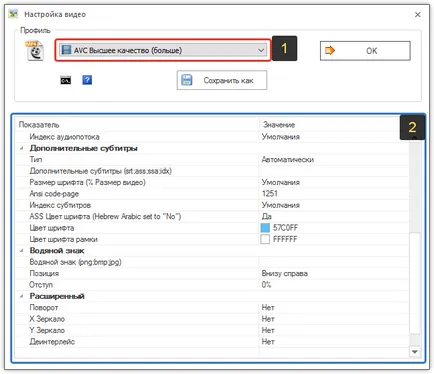Click the 0% margin value

click(266, 285)
